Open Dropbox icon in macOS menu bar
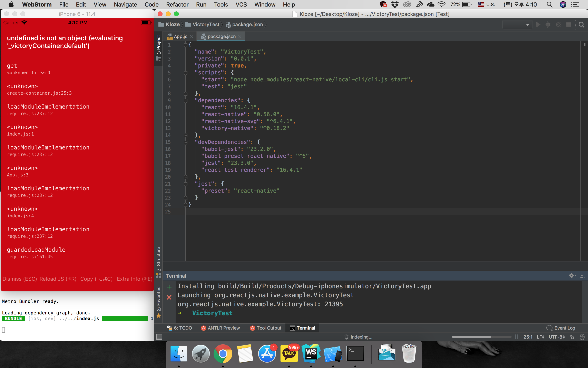The width and height of the screenshot is (588, 368). (x=395, y=4)
